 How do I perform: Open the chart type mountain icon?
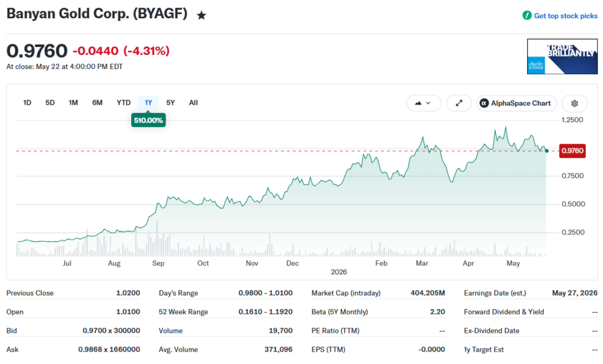coord(418,103)
